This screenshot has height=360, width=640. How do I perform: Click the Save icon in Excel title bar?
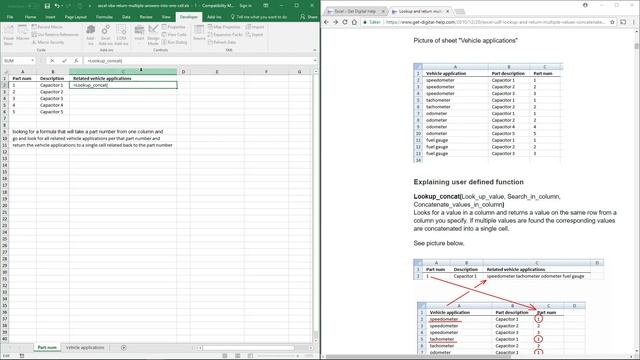point(47,6)
